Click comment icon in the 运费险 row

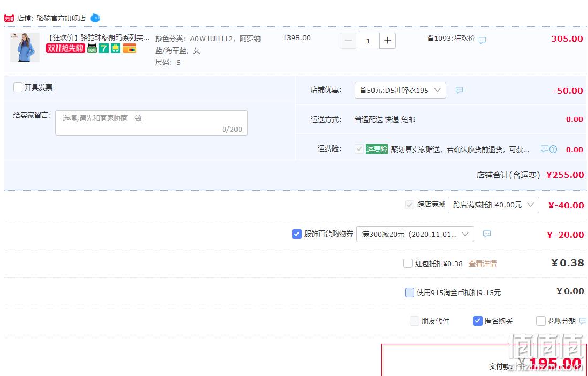pos(544,149)
